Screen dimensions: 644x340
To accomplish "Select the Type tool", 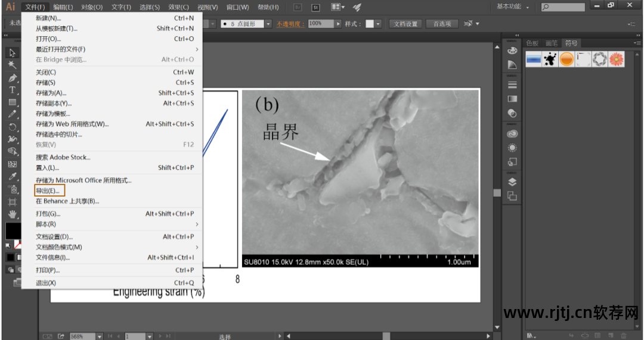I will coord(12,90).
